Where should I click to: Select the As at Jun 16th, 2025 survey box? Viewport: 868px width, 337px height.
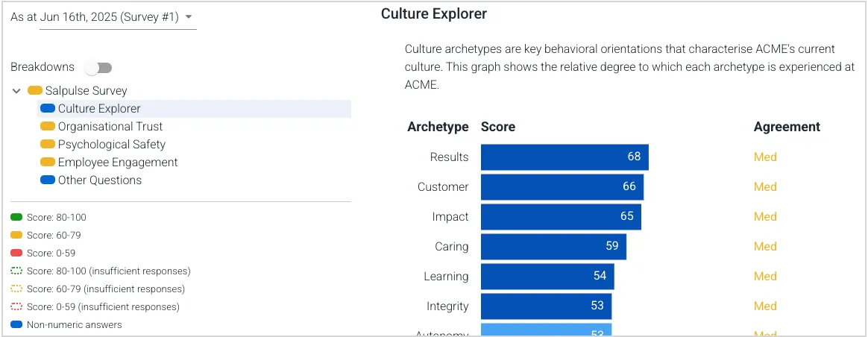104,17
